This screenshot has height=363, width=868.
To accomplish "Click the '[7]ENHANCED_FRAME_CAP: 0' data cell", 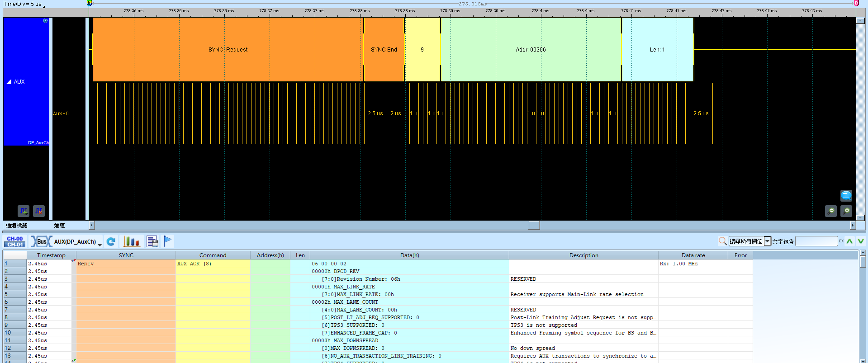I will [x=410, y=333].
